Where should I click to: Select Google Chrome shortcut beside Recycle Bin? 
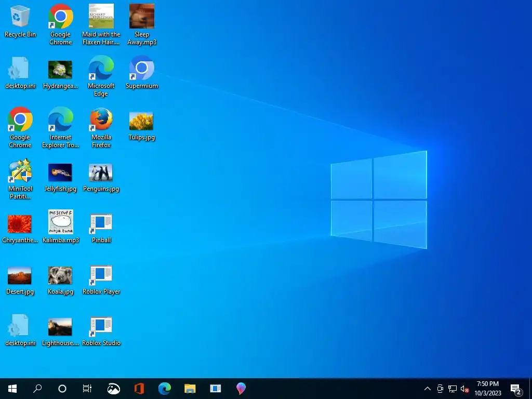pyautogui.click(x=60, y=24)
